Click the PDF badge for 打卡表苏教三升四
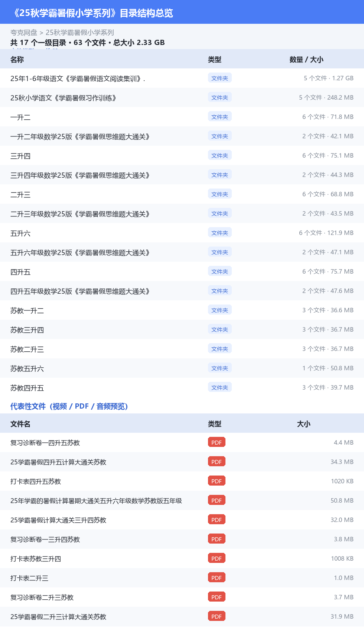 click(217, 558)
